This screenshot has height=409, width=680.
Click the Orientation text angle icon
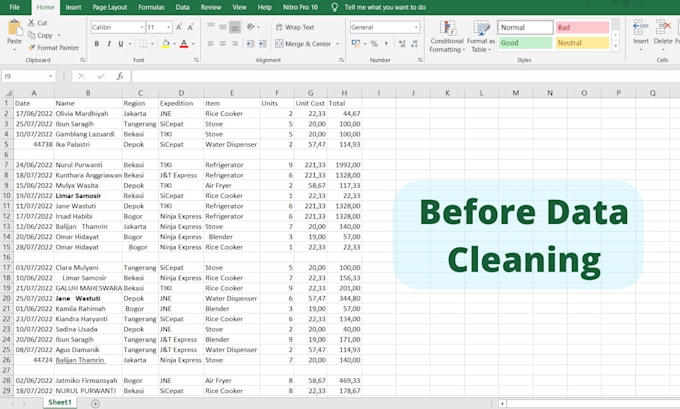pos(251,27)
